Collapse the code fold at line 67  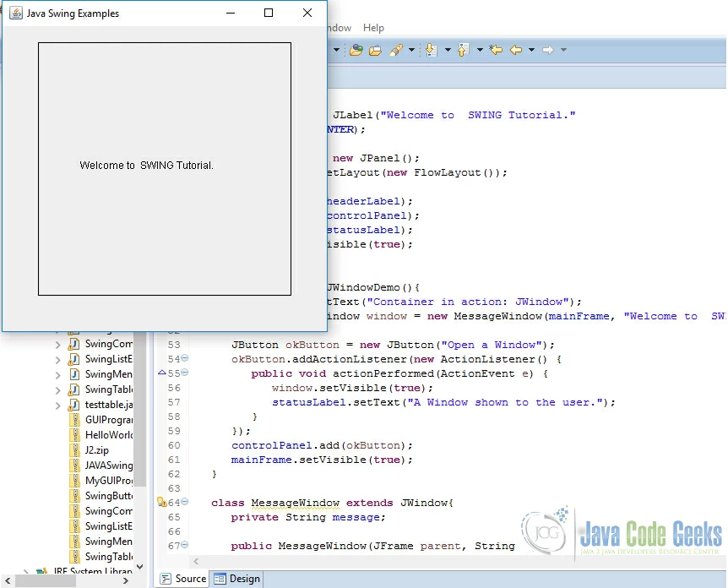point(185,545)
